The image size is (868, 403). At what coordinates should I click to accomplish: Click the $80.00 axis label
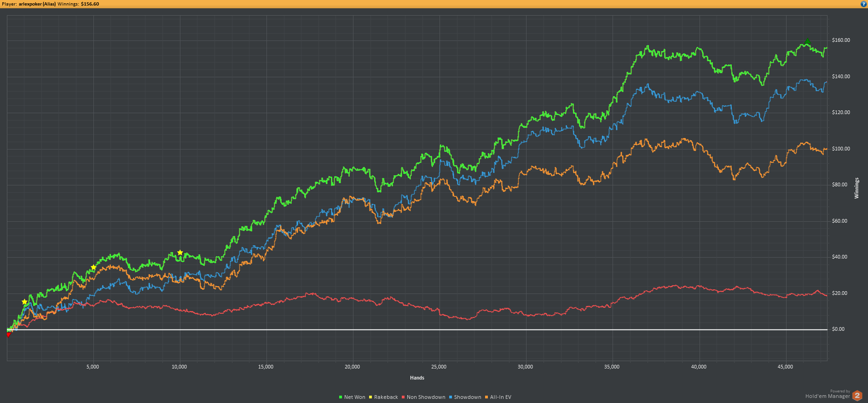point(839,184)
